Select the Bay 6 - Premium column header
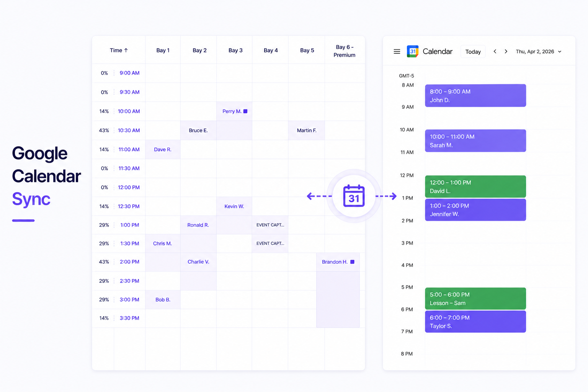The height and width of the screenshot is (392, 588). pyautogui.click(x=345, y=51)
